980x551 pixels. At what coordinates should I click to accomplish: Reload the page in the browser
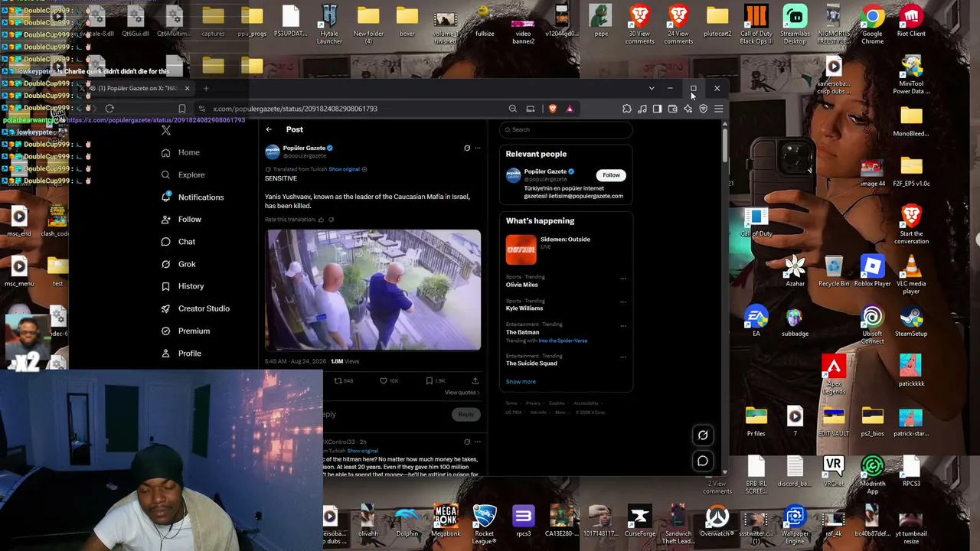pyautogui.click(x=109, y=109)
